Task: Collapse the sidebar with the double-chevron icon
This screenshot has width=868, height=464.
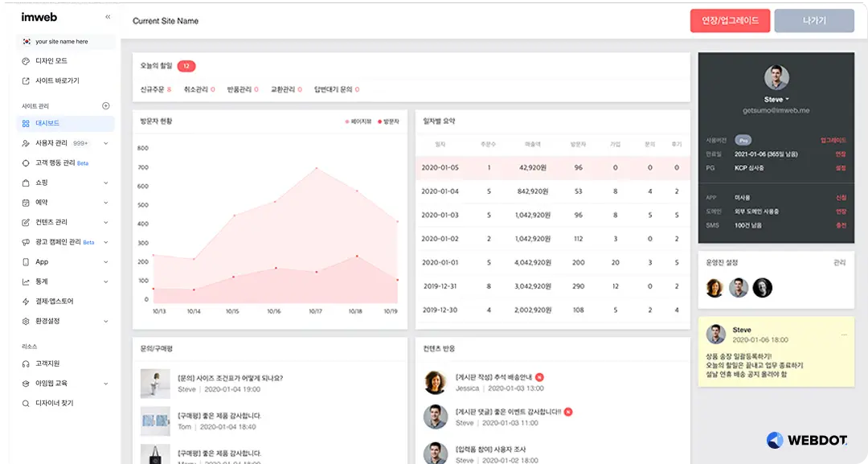Action: 108,17
